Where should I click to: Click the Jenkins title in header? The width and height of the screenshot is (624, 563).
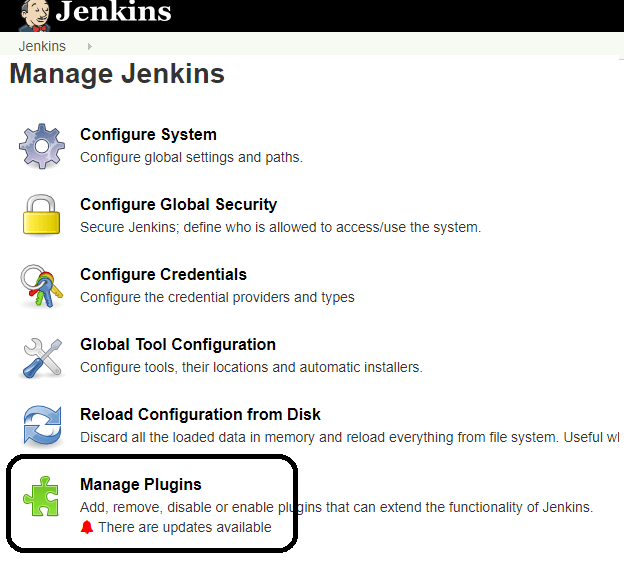click(113, 12)
